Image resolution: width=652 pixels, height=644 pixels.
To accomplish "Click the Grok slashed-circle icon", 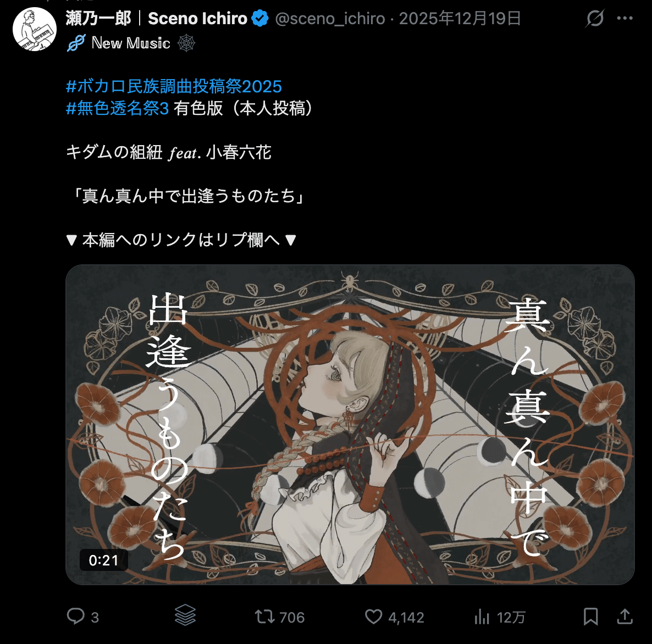I will click(x=595, y=18).
